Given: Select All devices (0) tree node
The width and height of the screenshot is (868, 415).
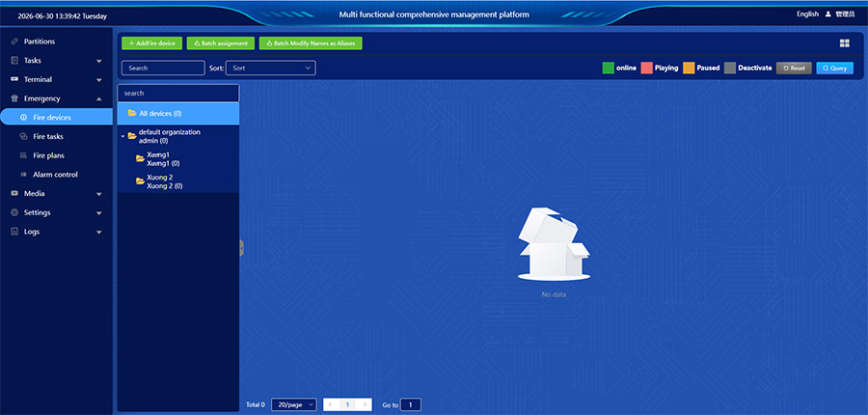Looking at the screenshot, I should [178, 113].
